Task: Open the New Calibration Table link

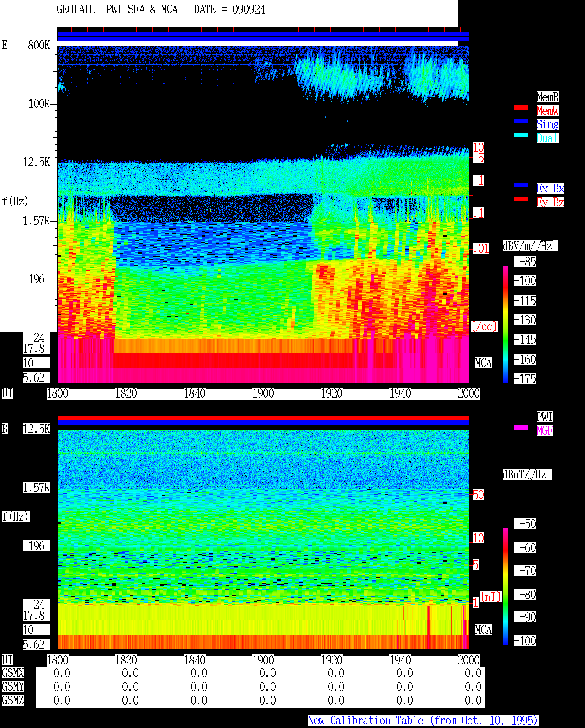Action: [423, 720]
